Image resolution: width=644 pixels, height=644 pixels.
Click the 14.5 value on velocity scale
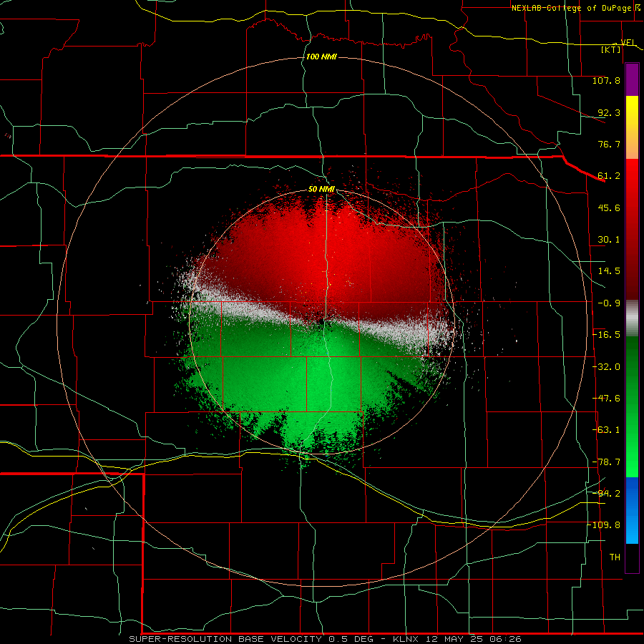609,271
